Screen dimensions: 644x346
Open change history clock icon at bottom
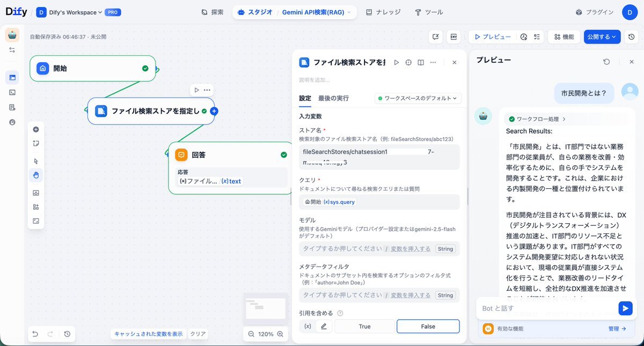[67, 334]
